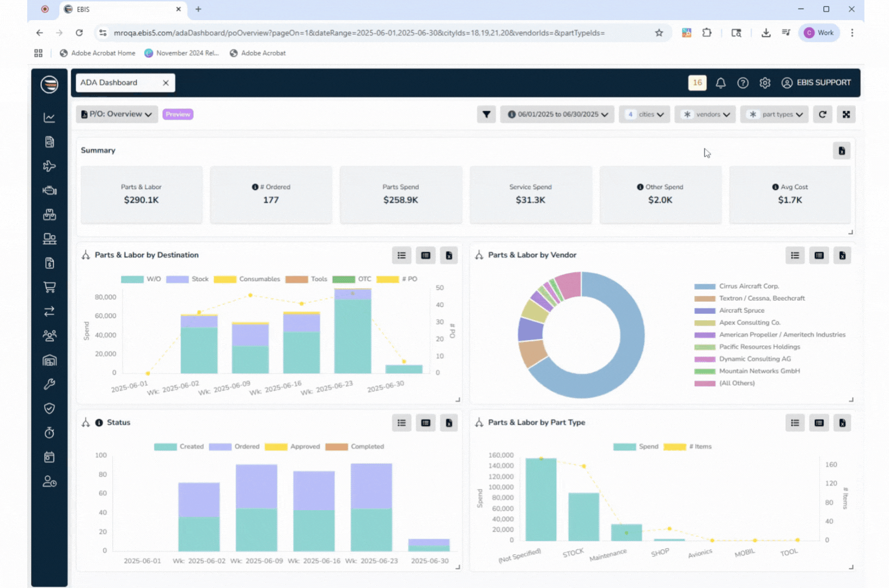Expand the P/O: Overview dropdown
889x588 pixels.
coord(117,114)
